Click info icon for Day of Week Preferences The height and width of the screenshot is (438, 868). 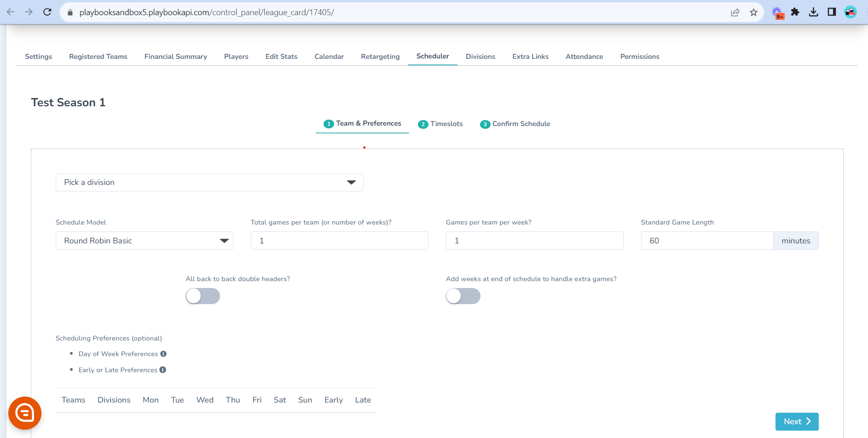click(163, 354)
